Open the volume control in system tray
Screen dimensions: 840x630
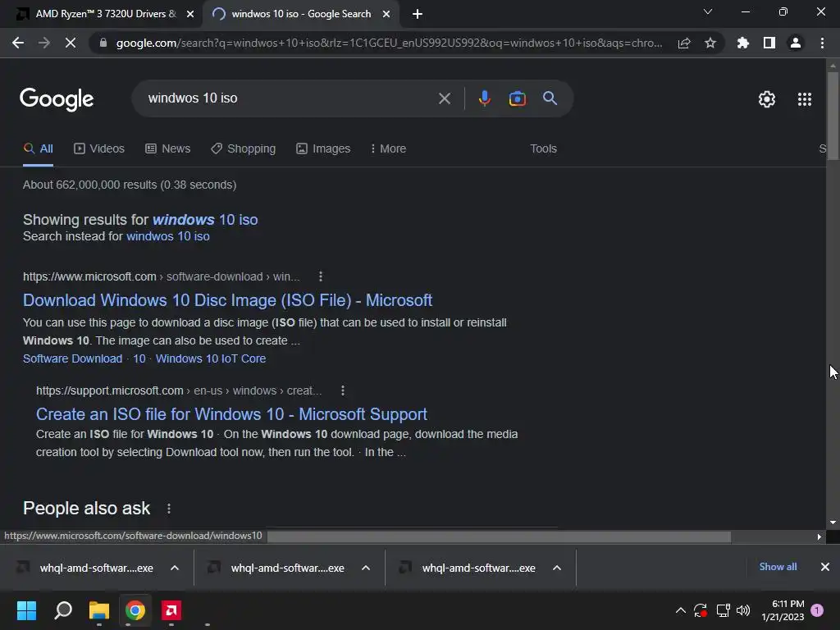743,610
